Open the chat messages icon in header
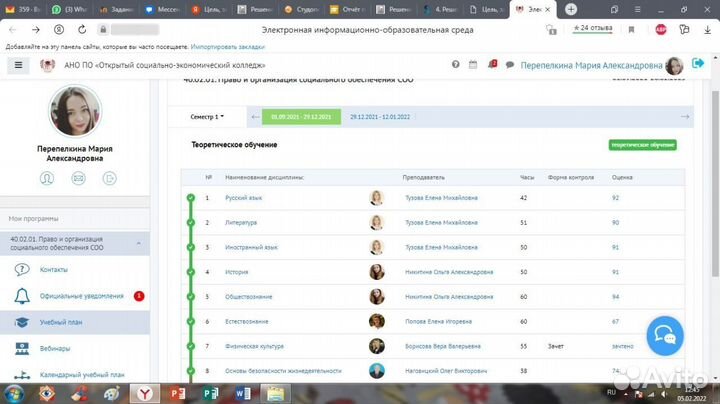The width and height of the screenshot is (720, 404). point(510,65)
